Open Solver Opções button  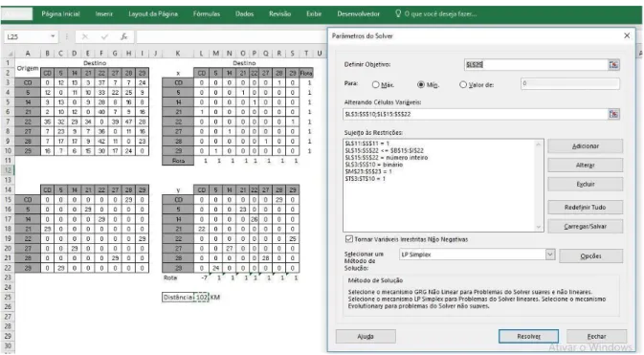click(591, 256)
